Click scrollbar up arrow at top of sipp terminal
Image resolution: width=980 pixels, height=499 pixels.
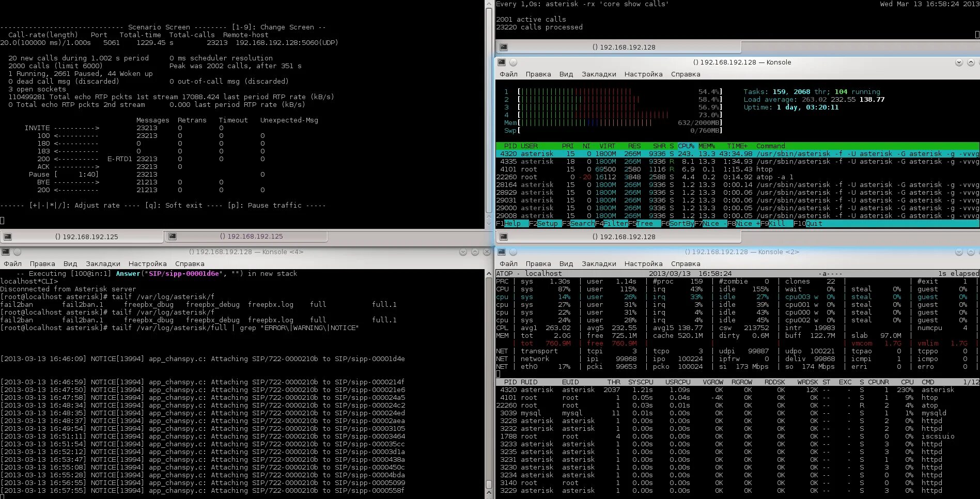pyautogui.click(x=489, y=4)
